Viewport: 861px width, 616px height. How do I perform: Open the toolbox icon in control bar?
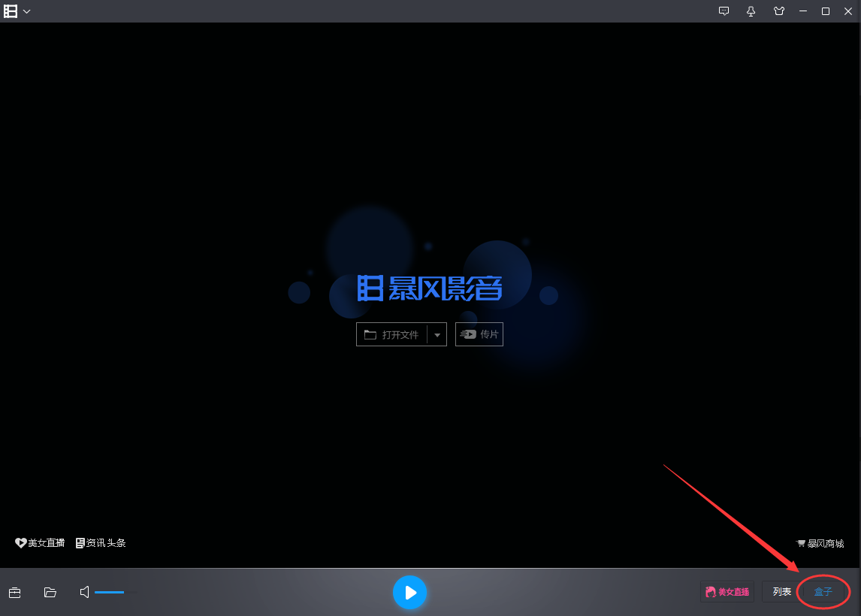pyautogui.click(x=15, y=593)
